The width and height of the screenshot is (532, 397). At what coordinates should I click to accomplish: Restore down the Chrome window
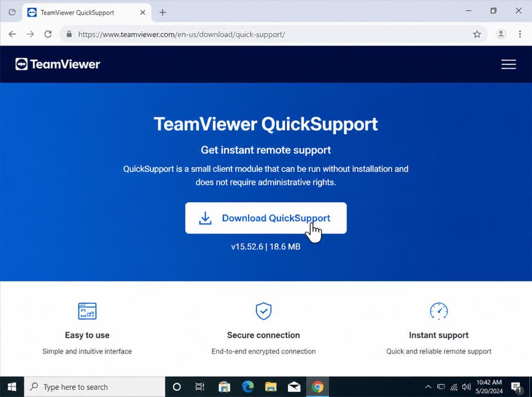point(493,11)
